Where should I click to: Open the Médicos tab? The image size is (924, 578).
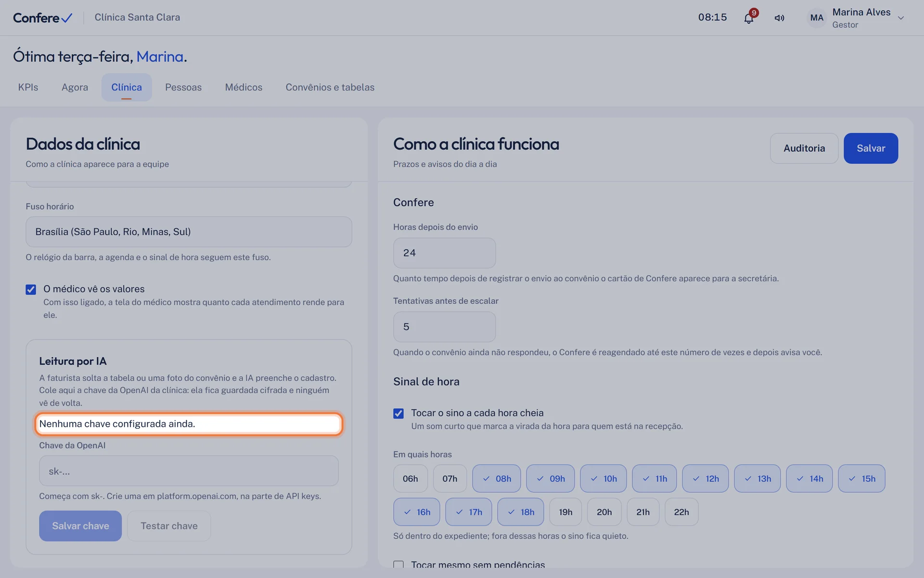pyautogui.click(x=244, y=87)
